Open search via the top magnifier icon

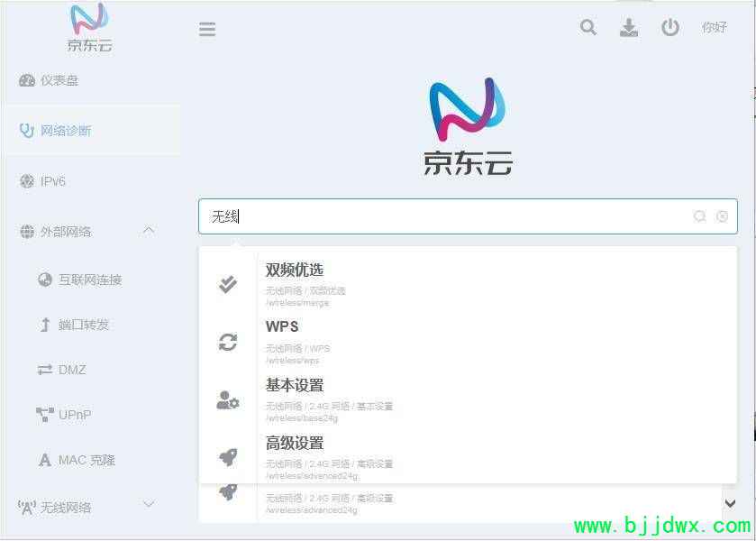pos(588,28)
